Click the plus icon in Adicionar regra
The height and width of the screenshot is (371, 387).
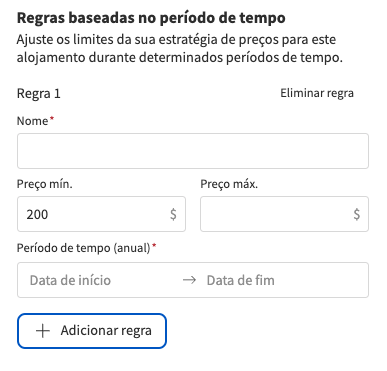[x=43, y=331]
